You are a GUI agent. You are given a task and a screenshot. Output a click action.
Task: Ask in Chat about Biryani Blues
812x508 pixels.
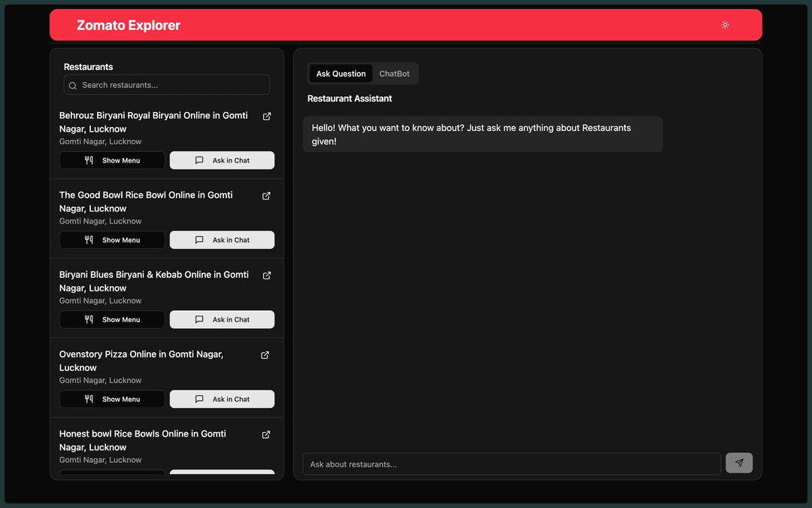[222, 319]
